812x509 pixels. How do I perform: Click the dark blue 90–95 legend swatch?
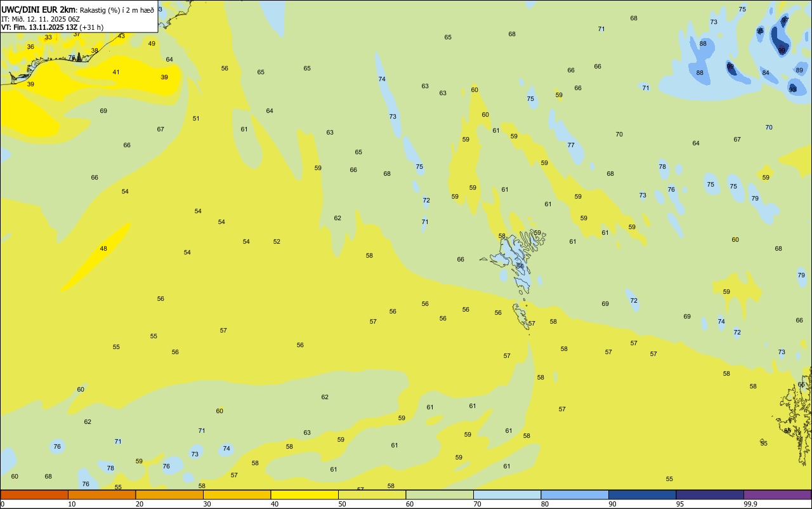coord(642,494)
